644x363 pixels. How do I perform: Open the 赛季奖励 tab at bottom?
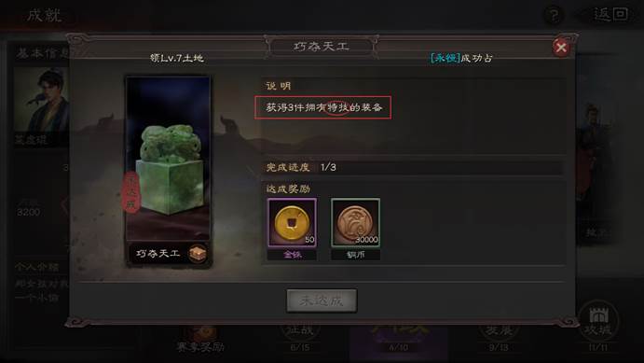(x=200, y=341)
